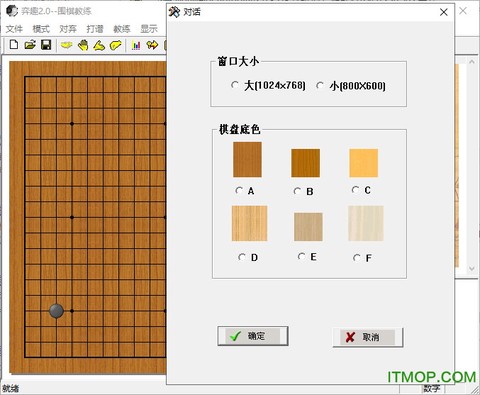Save game with the floppy disk icon
The image size is (480, 395).
(x=46, y=45)
